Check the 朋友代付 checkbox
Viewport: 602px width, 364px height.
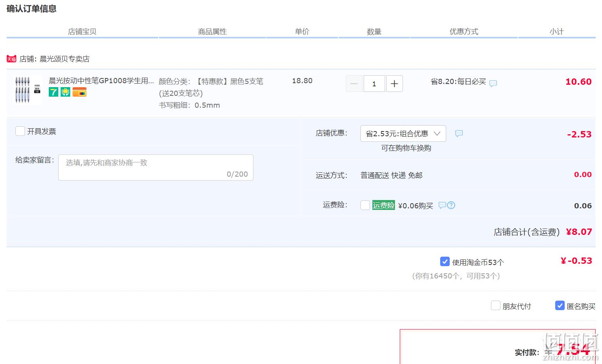point(496,305)
